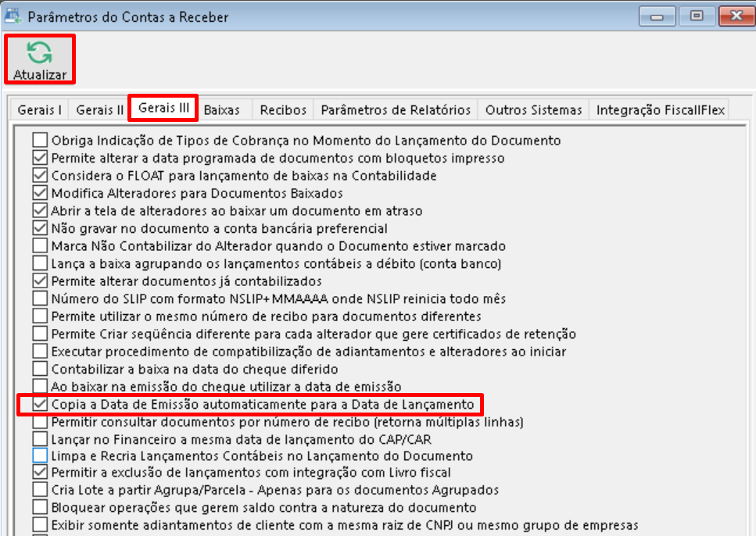756x536 pixels.
Task: Toggle Abrir a tela de alteradores checkbox
Action: click(x=40, y=211)
